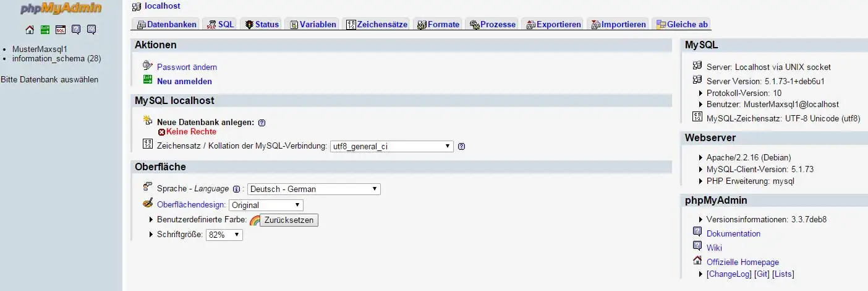Viewport: 868px width, 291px height.
Task: Click the Benutzer: MusterMaxsql1@localhost entry
Action: click(x=773, y=105)
